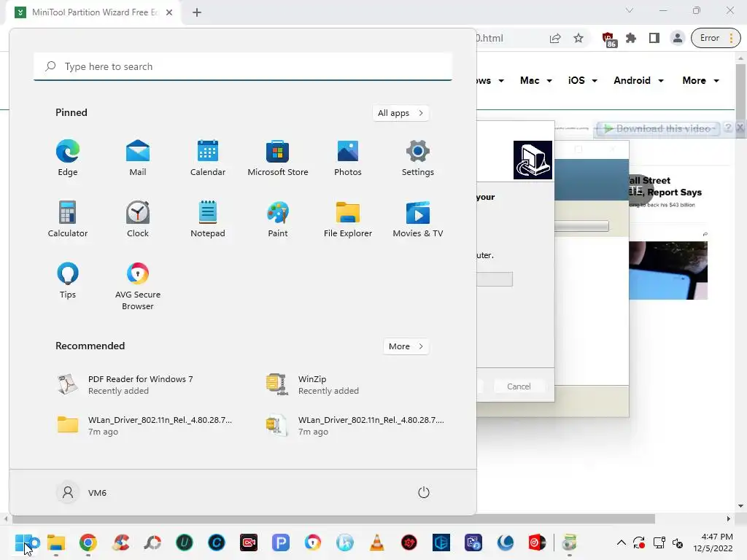Viewport: 747px width, 560px height.
Task: Focus the Type here to search box
Action: click(243, 66)
